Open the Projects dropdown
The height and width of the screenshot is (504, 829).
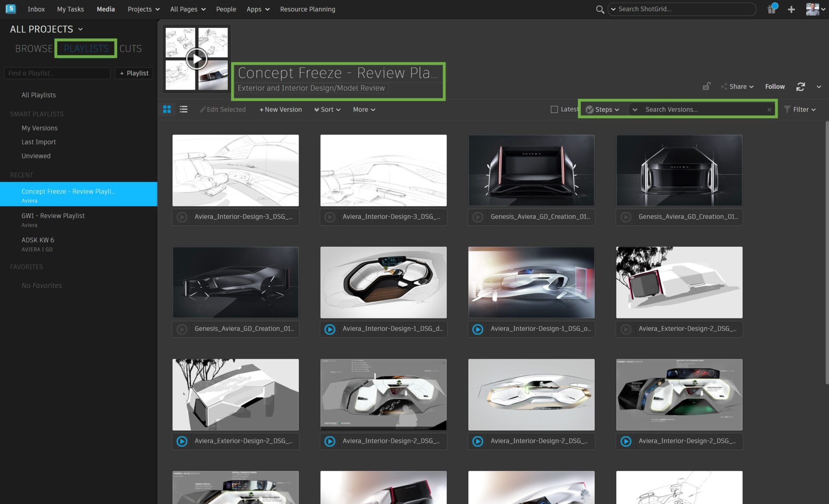point(143,9)
